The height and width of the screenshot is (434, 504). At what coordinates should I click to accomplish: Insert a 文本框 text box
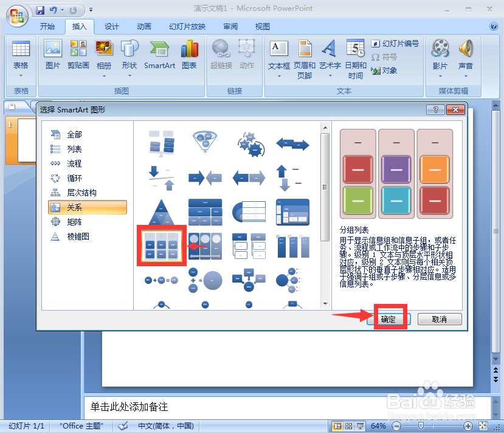279,55
